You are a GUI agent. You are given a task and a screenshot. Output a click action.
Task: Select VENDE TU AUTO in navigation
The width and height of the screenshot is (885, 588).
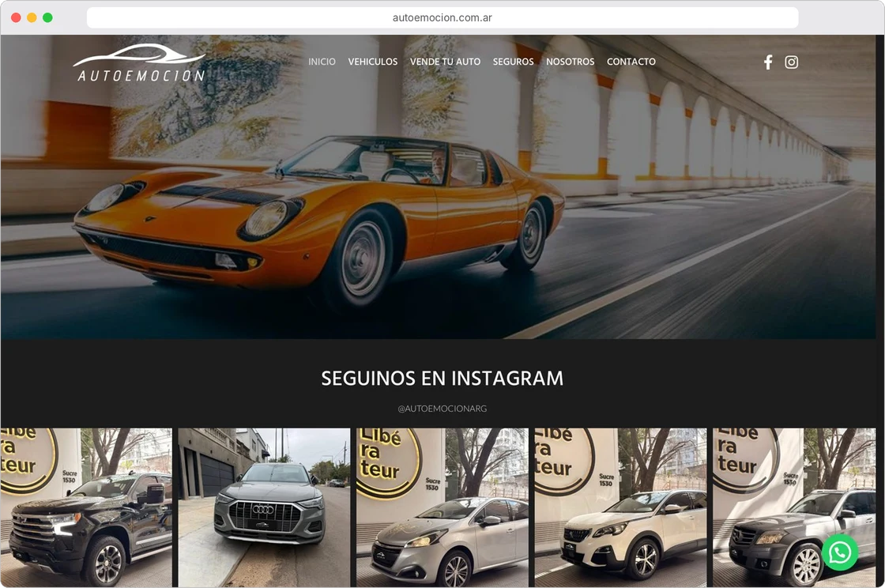[x=446, y=62]
